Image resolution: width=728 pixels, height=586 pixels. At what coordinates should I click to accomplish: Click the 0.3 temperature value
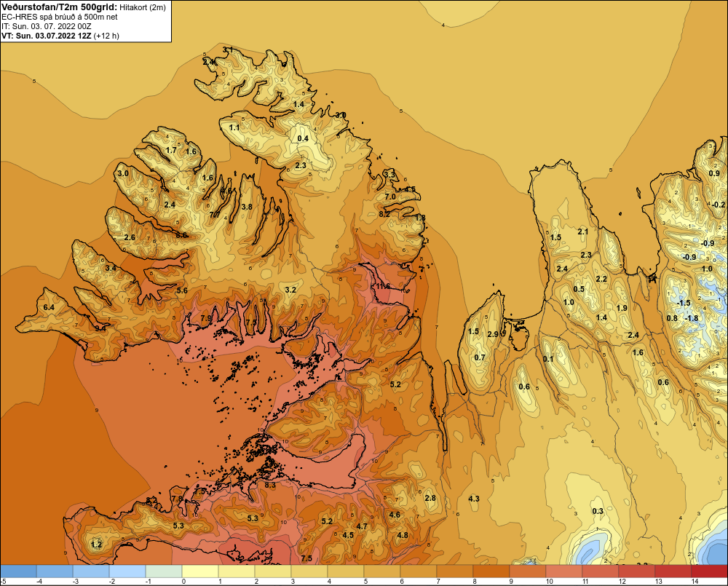pyautogui.click(x=598, y=511)
